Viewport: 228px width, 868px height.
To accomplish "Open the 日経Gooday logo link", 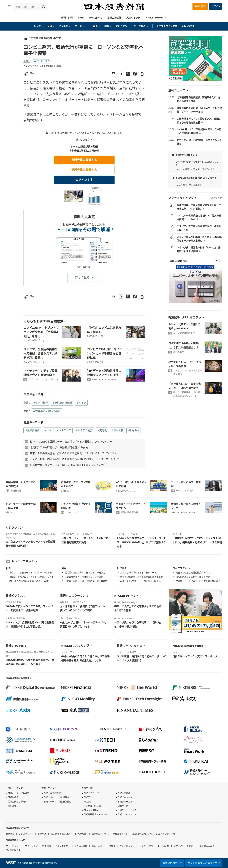I will click(x=148, y=740).
